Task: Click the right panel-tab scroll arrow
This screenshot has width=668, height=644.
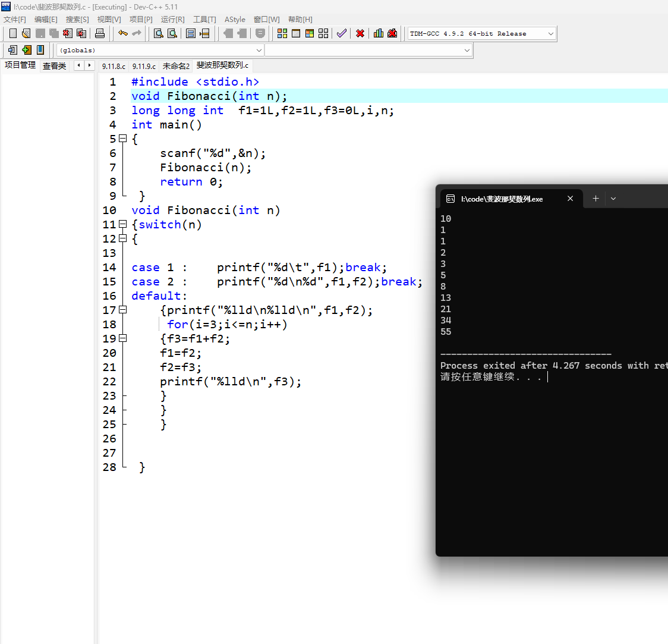Action: pos(89,65)
